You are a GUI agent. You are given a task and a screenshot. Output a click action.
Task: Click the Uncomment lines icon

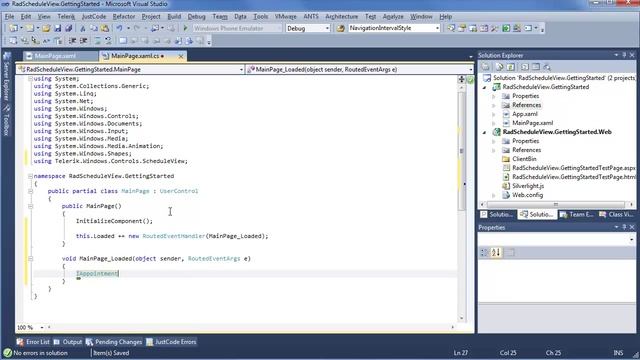point(108,40)
